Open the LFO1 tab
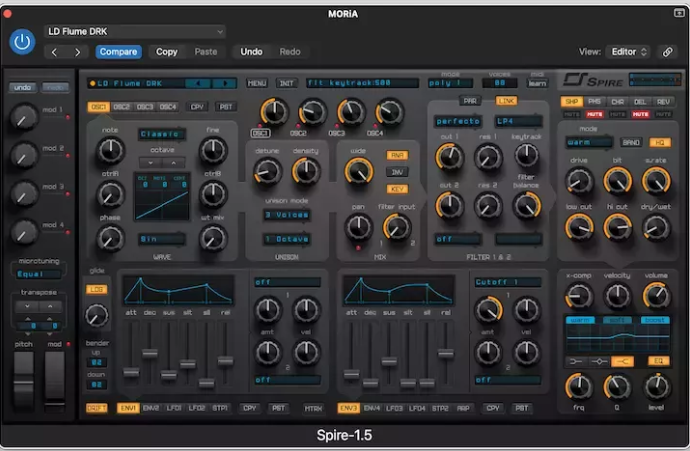690x451 pixels. (174, 408)
